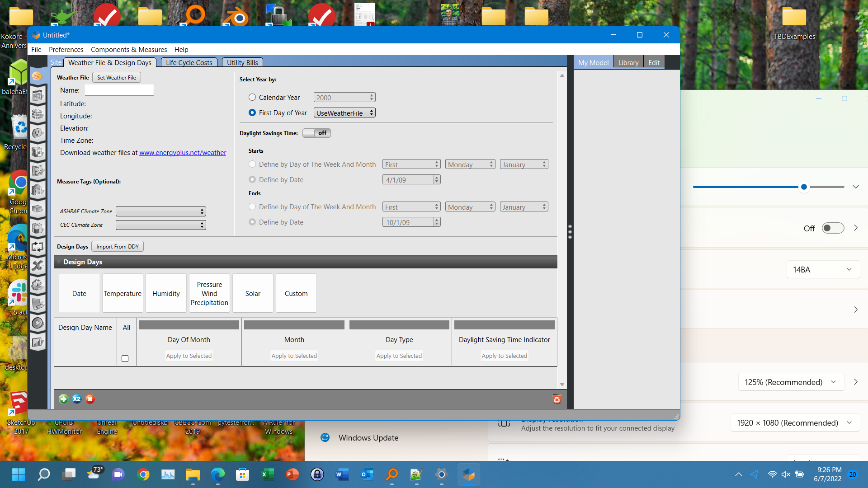
Task: Click the HVAC Systems loop icon
Action: click(38, 247)
